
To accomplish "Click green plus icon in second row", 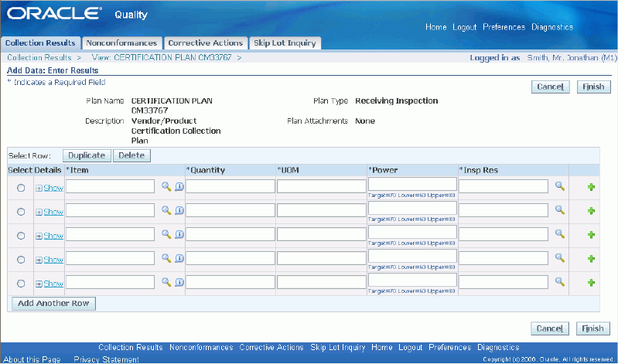I will pos(591,211).
